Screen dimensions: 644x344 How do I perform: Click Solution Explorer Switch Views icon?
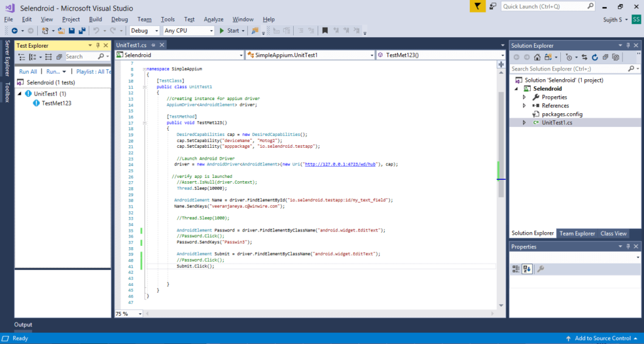(548, 57)
